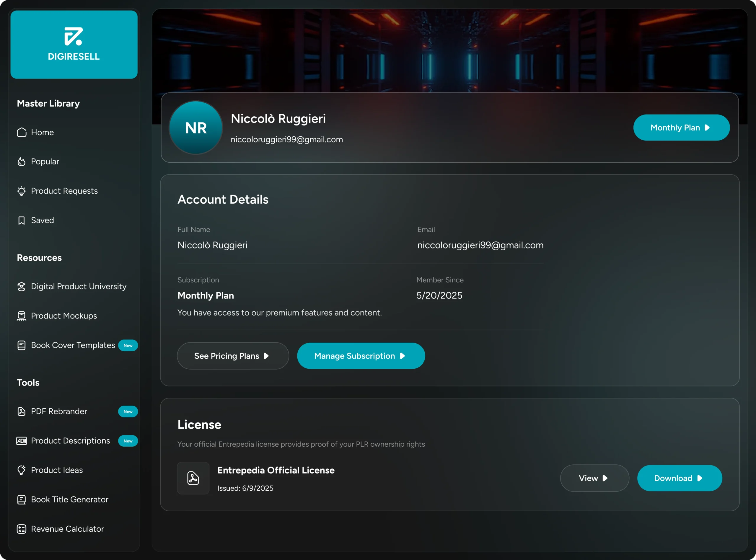The image size is (756, 560).
Task: Click the Product Requests lightbulb icon
Action: [21, 191]
